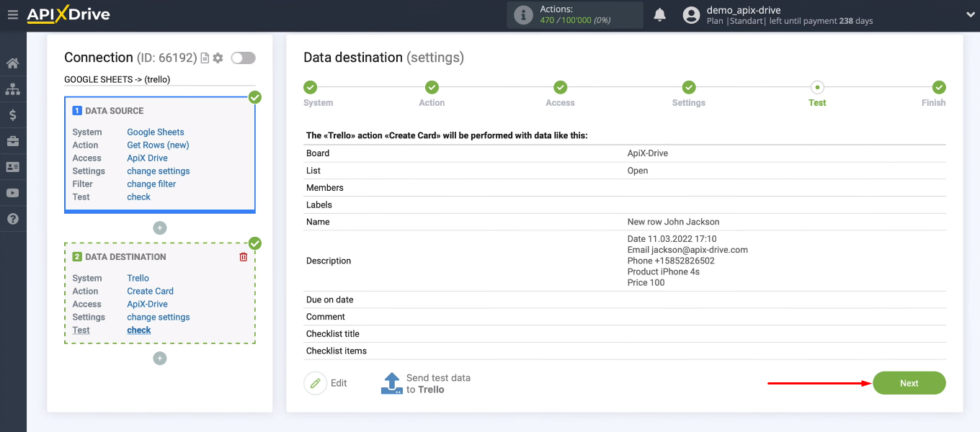
Task: Click the change filter link
Action: (151, 184)
